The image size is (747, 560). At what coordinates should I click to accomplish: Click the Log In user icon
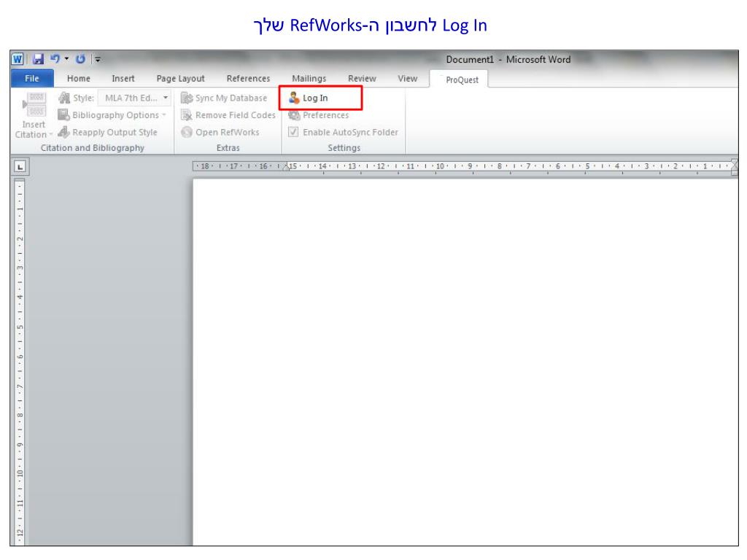(x=294, y=98)
